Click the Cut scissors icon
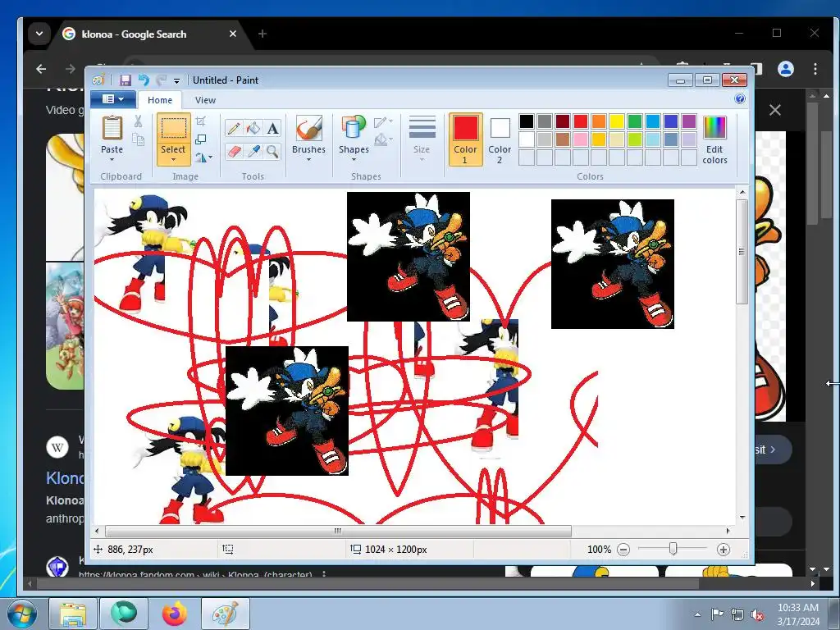The height and width of the screenshot is (630, 840). [138, 121]
